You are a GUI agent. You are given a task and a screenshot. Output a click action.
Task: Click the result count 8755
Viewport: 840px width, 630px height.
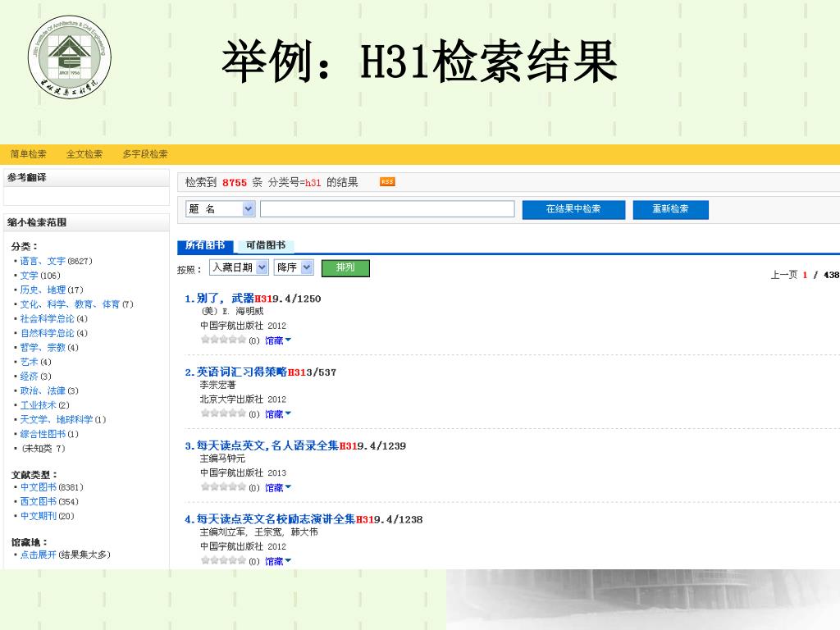pos(235,183)
